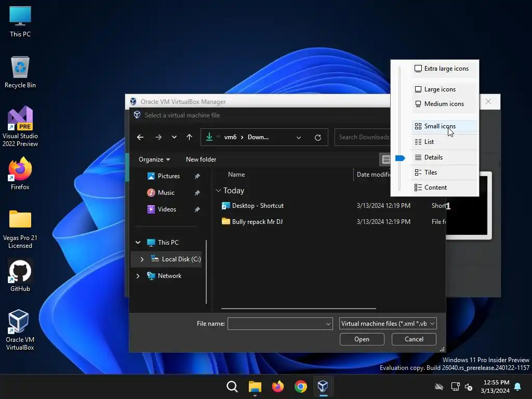Click the change view icon button
Viewport: 532px width, 399px height.
386,159
